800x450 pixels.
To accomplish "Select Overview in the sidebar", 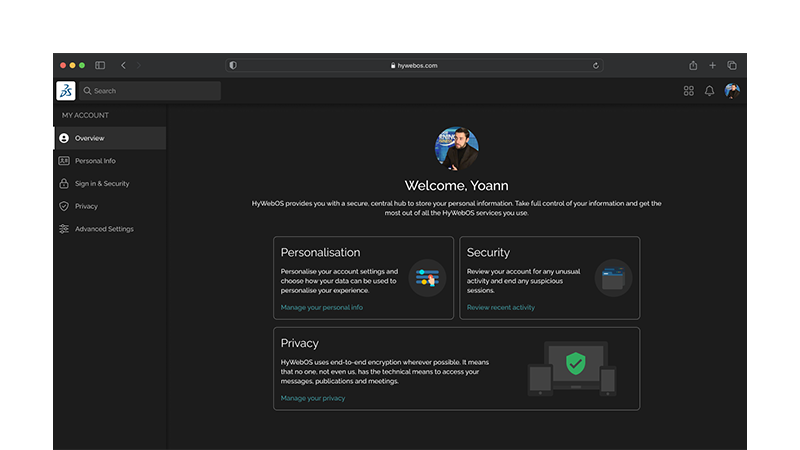I will pyautogui.click(x=110, y=138).
